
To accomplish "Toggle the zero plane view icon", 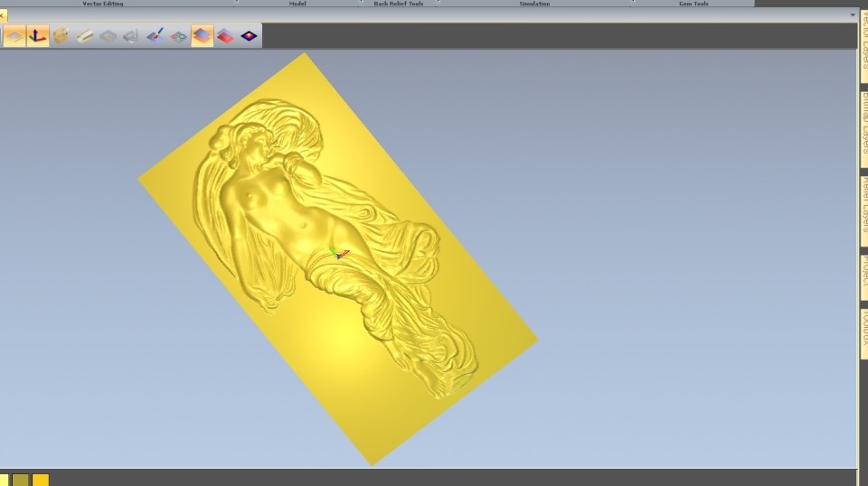I will 14,36.
